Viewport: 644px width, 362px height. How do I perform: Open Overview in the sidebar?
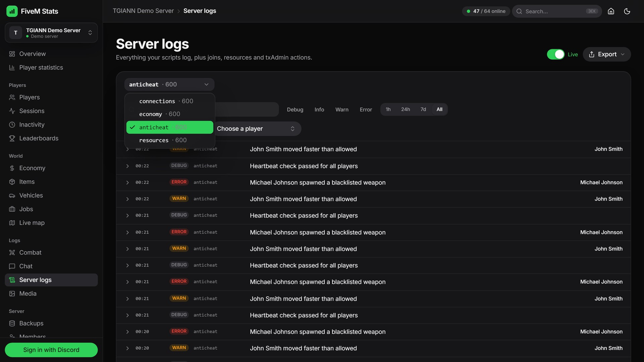51,54
